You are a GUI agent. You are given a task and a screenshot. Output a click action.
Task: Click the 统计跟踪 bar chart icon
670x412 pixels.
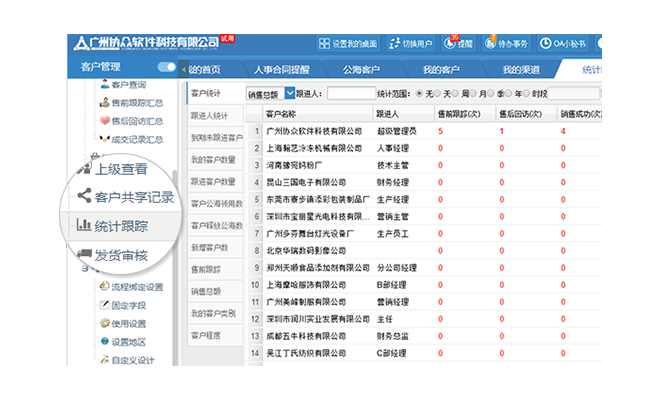[x=83, y=225]
